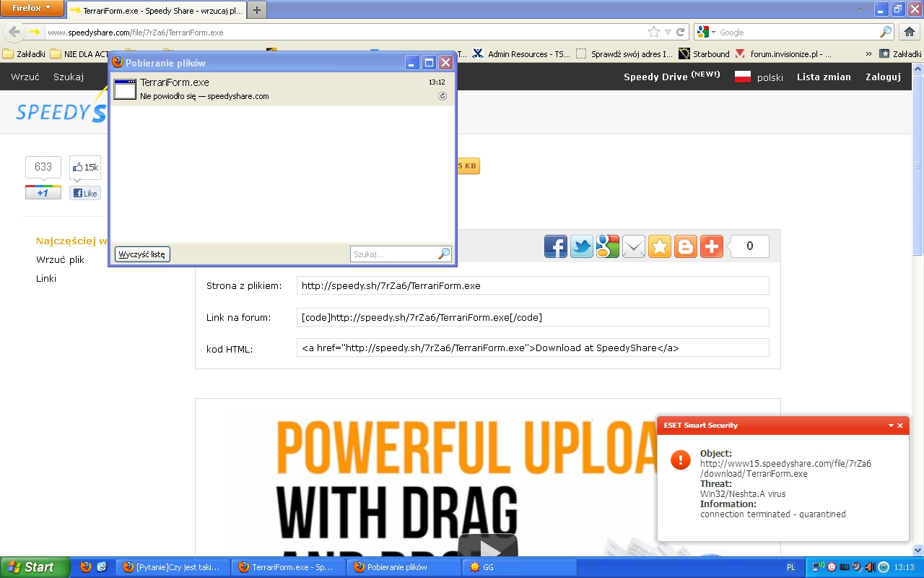Click the page scrollbar down arrow
Screen dimensions: 924x578
[x=918, y=550]
